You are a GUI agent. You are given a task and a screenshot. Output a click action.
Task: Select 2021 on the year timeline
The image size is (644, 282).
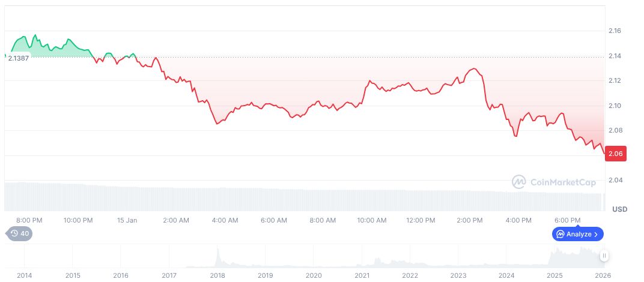pyautogui.click(x=362, y=275)
